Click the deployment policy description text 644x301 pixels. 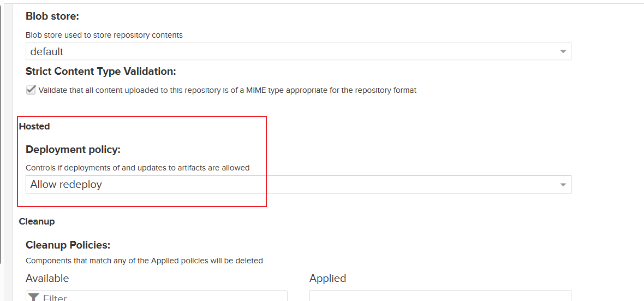pos(138,168)
